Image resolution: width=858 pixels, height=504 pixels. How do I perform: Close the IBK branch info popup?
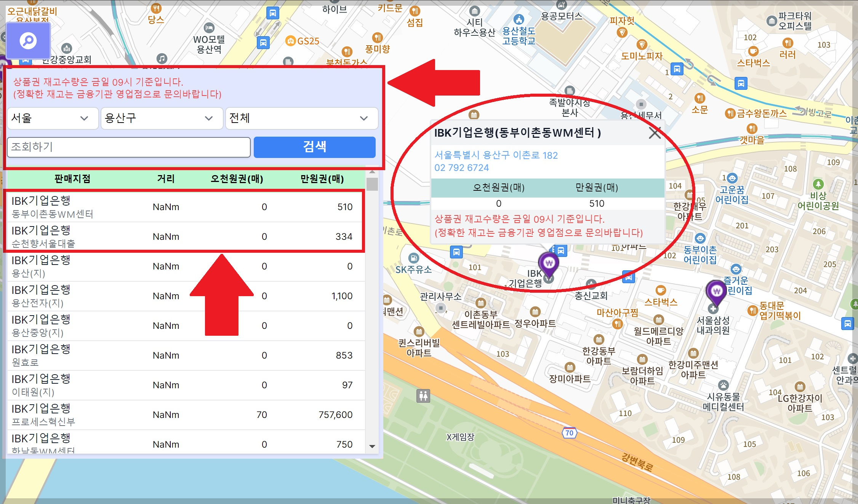pyautogui.click(x=655, y=133)
